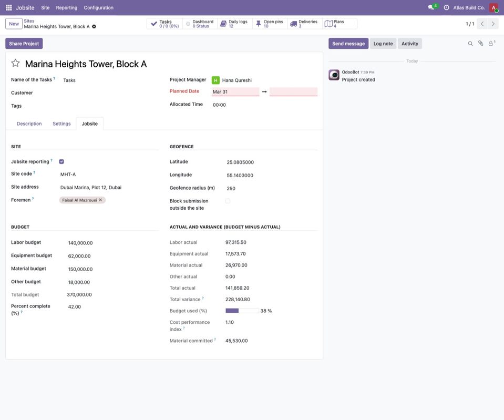
Task: Click the New button
Action: tap(14, 24)
